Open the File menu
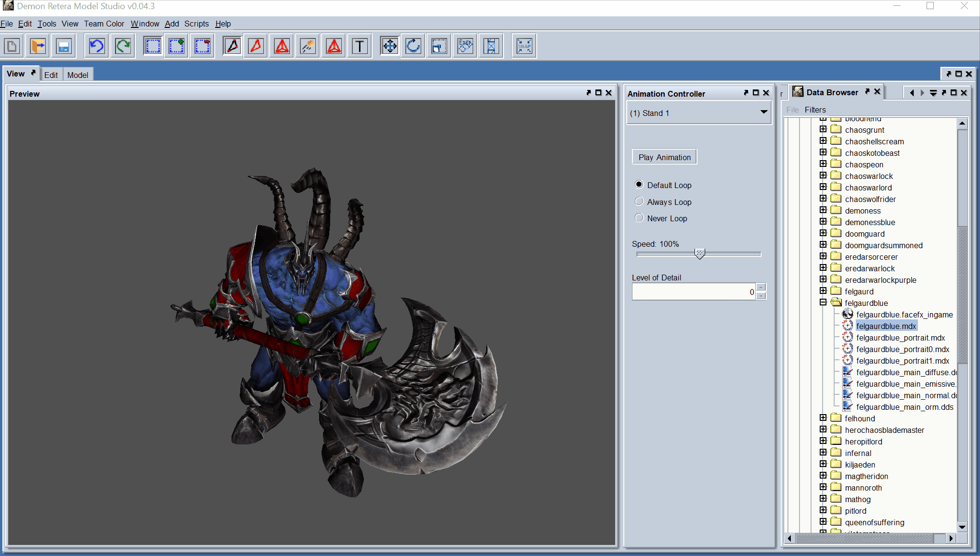980x556 pixels. click(7, 24)
